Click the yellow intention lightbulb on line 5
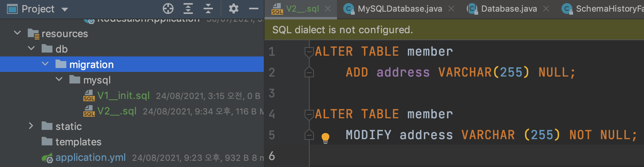The height and width of the screenshot is (167, 644). (325, 138)
